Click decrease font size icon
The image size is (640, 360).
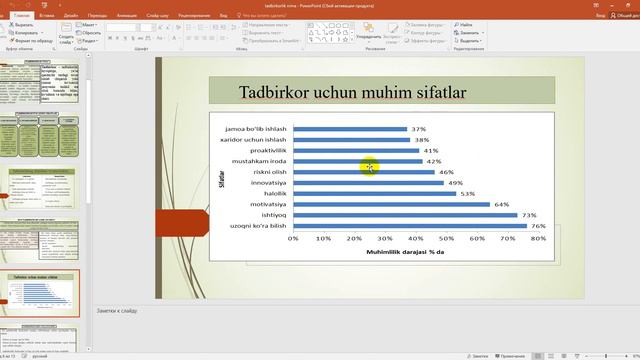pos(168,27)
